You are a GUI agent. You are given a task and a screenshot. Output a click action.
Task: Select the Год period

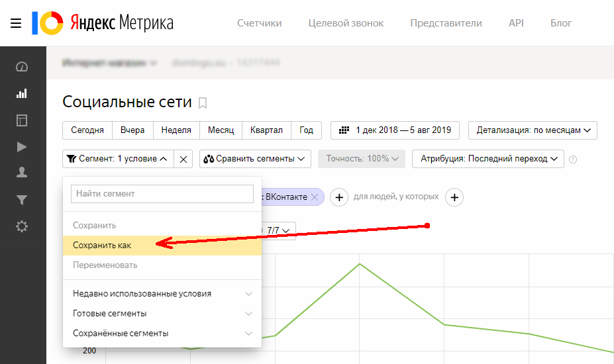[x=306, y=130]
